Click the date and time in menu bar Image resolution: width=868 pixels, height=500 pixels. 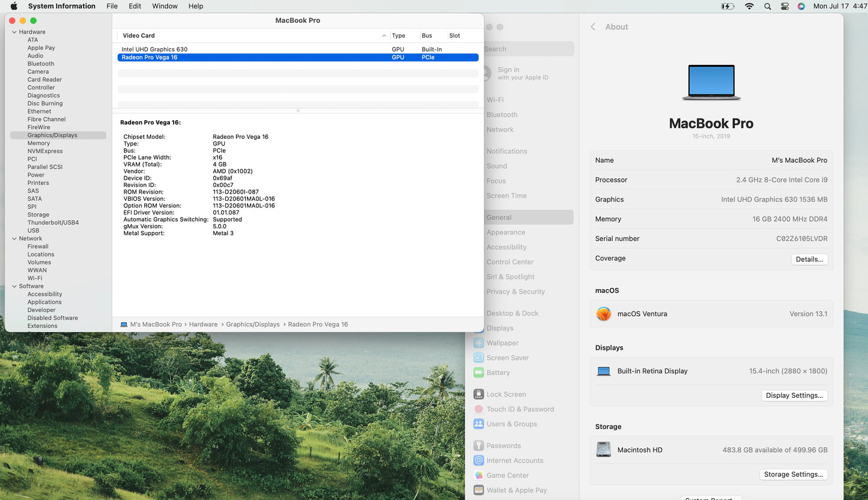[x=840, y=6]
